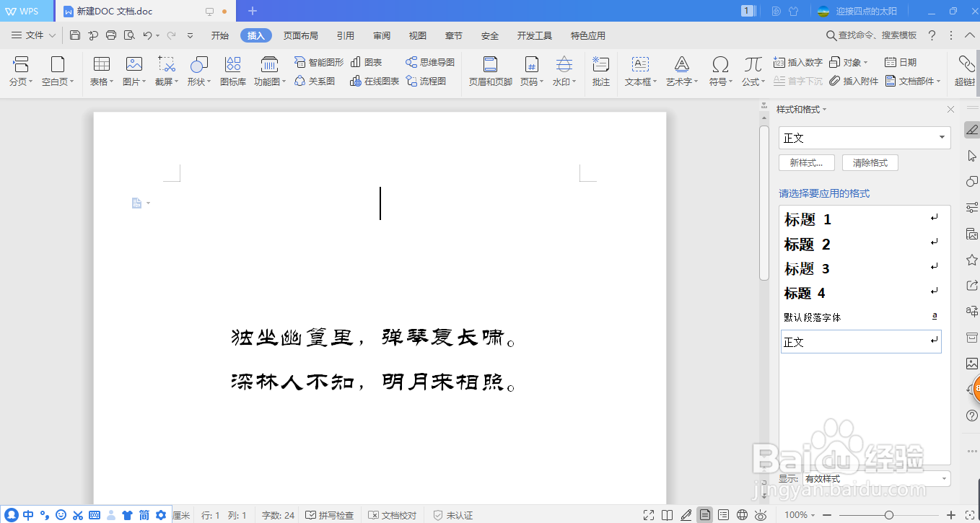Add a comment using the 批注 icon
Viewport: 980px width, 523px height.
tap(600, 70)
